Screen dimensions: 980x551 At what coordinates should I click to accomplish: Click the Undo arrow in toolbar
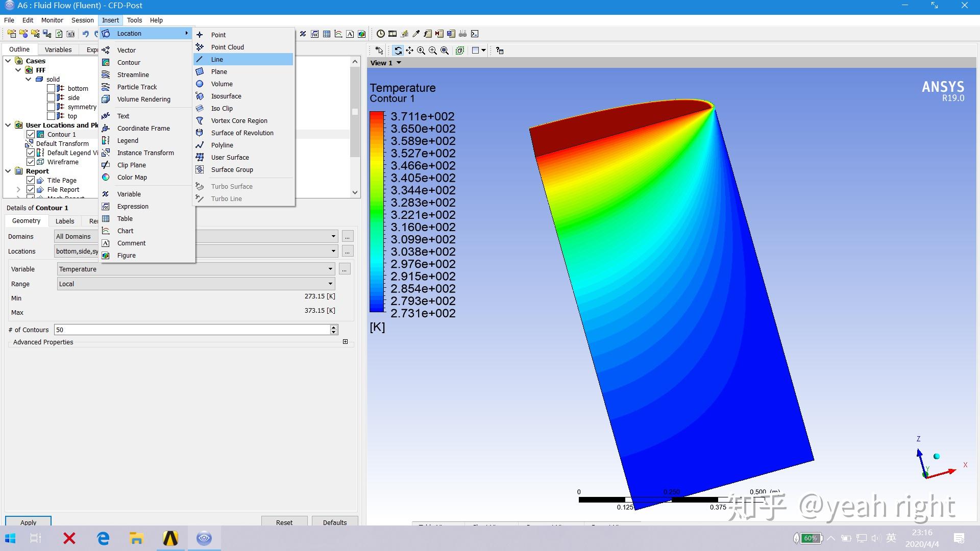click(85, 34)
